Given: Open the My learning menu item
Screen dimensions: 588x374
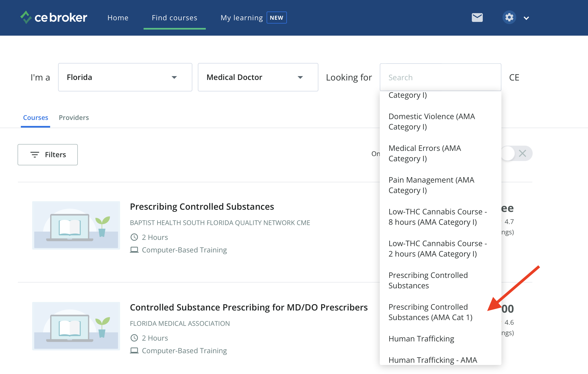Looking at the screenshot, I should click(242, 18).
